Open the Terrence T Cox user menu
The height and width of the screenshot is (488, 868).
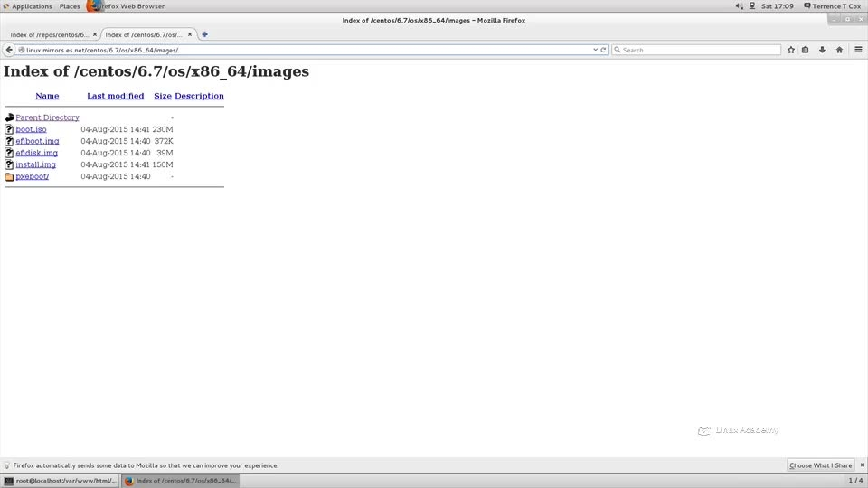833,6
